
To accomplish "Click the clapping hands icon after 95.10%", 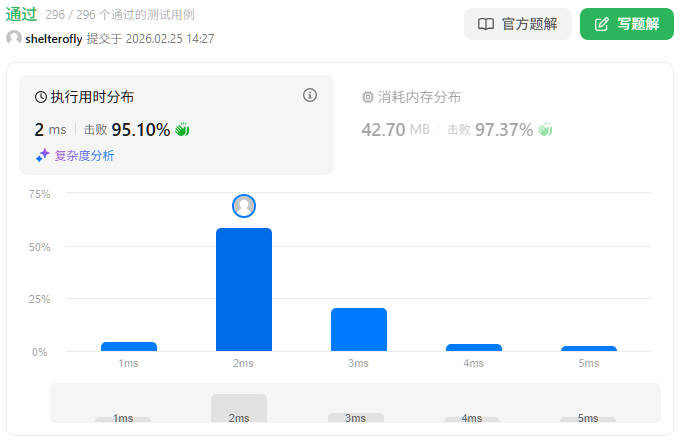I will 182,129.
